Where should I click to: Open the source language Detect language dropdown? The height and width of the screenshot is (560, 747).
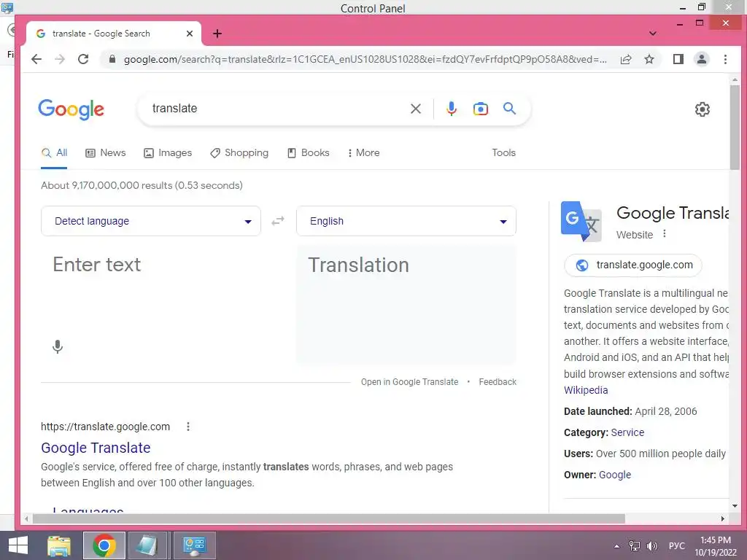pos(151,221)
